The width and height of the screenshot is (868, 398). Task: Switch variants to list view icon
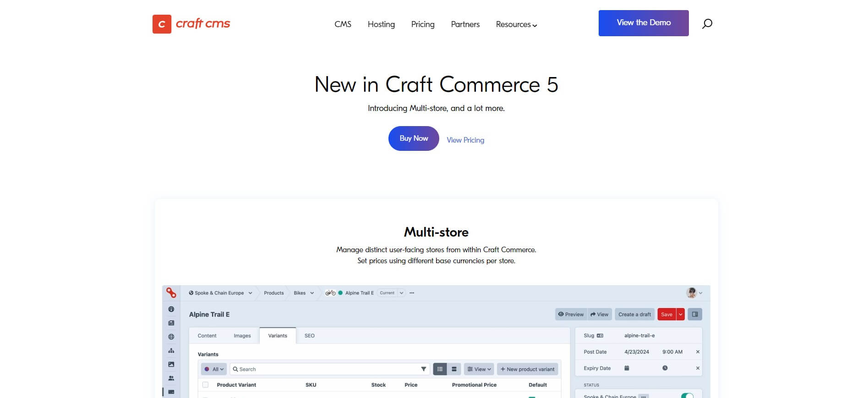pos(440,369)
